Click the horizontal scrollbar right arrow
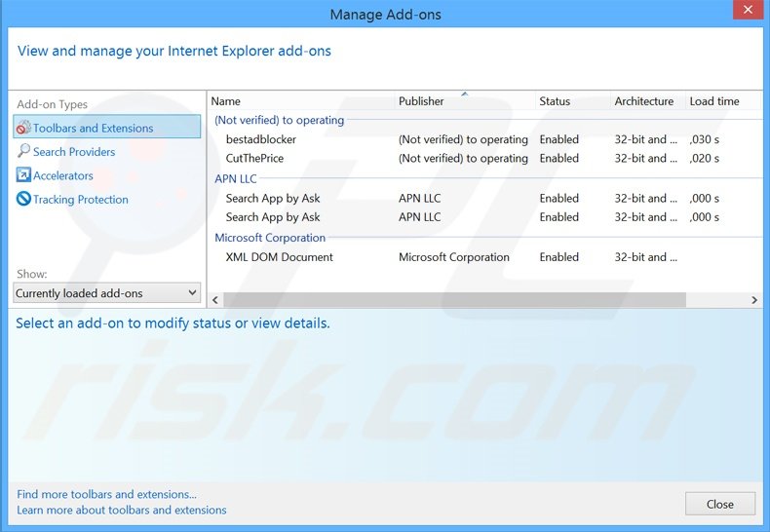The image size is (770, 532). (x=754, y=299)
